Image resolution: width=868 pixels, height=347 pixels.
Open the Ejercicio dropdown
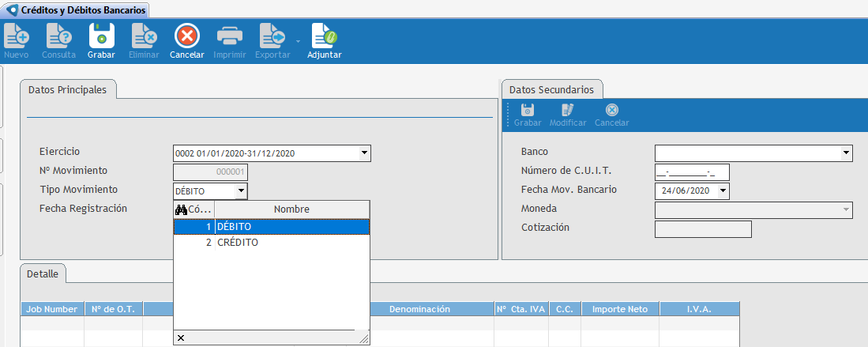tap(364, 153)
